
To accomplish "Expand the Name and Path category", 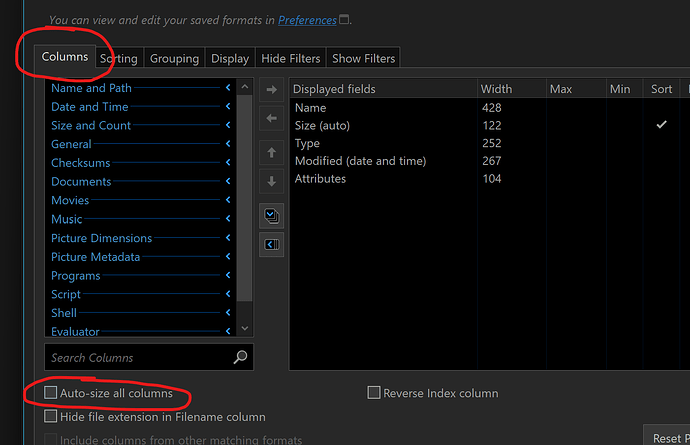I will (x=140, y=88).
